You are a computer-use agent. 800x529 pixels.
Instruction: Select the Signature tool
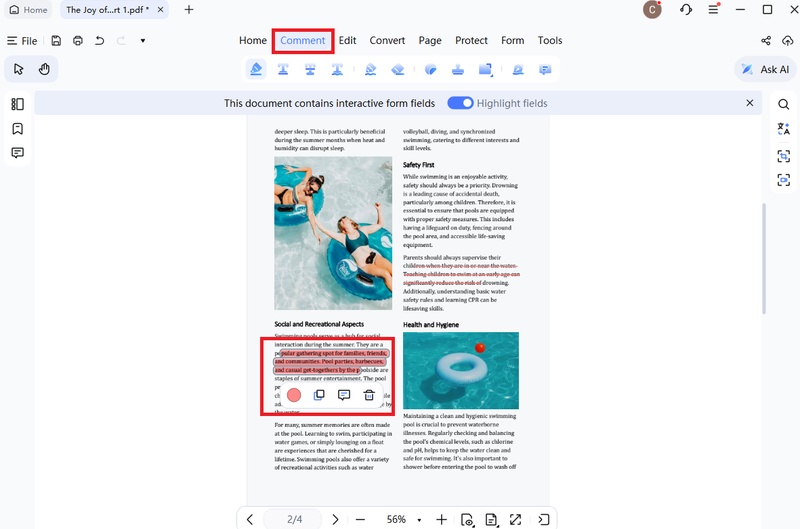pyautogui.click(x=518, y=69)
